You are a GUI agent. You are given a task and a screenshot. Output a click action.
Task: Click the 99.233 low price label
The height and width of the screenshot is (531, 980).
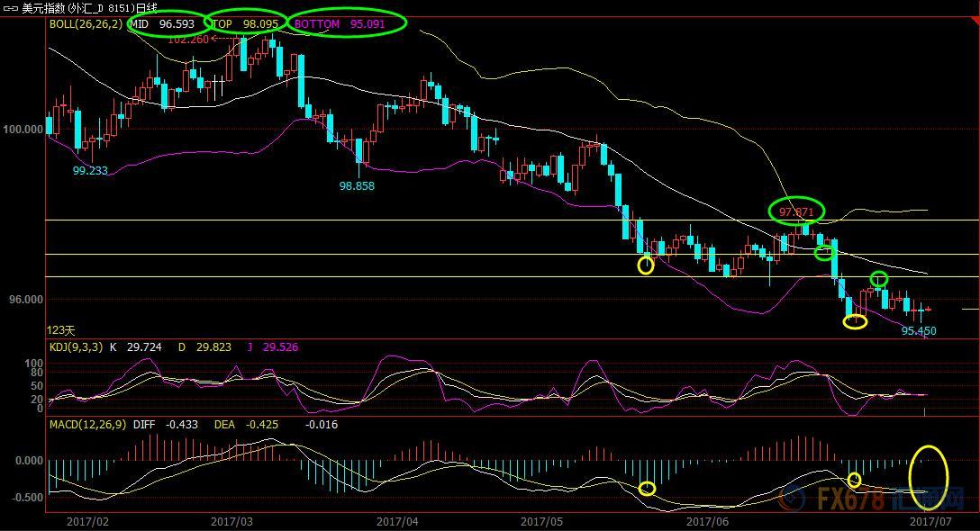click(x=90, y=170)
